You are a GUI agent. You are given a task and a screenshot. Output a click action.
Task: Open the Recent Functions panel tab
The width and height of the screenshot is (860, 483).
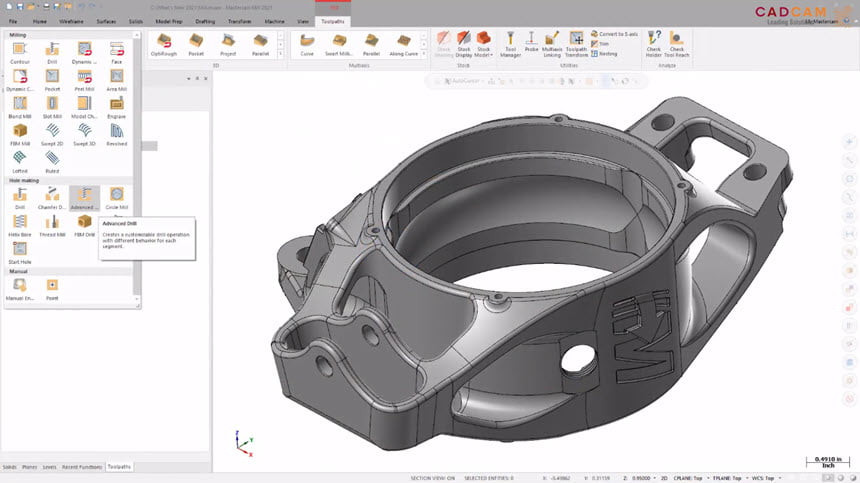(82, 467)
